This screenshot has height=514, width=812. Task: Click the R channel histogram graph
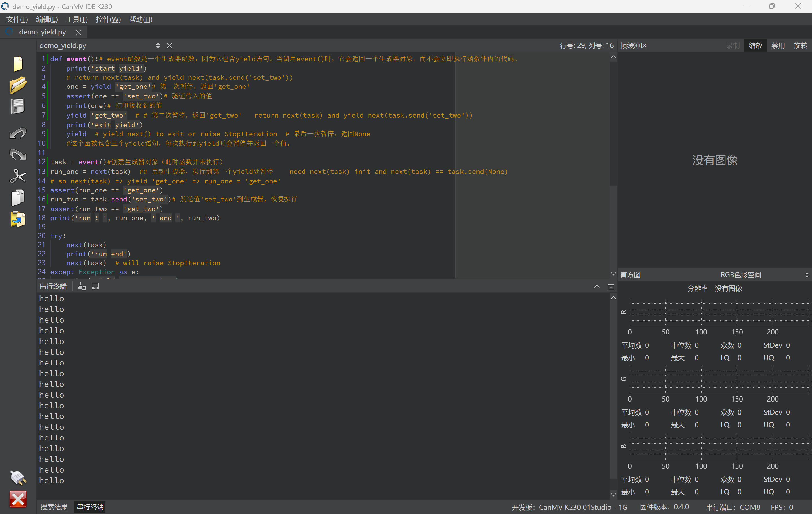click(x=720, y=312)
